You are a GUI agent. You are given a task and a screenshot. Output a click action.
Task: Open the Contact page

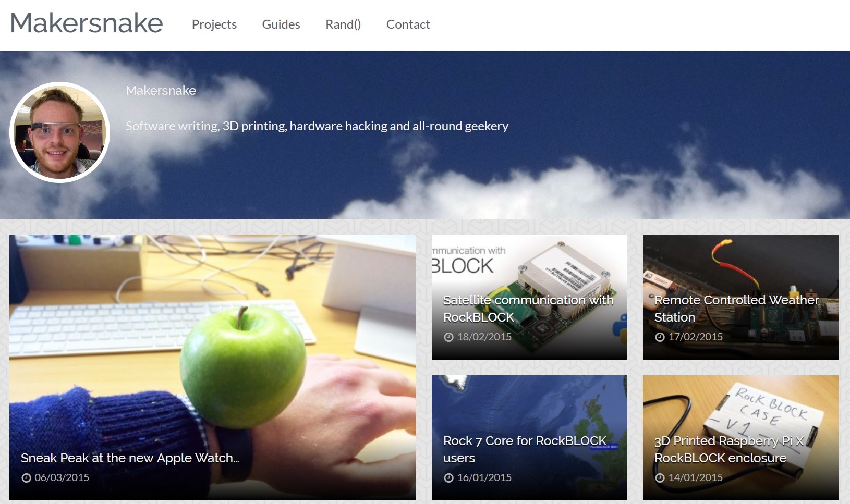click(x=408, y=24)
